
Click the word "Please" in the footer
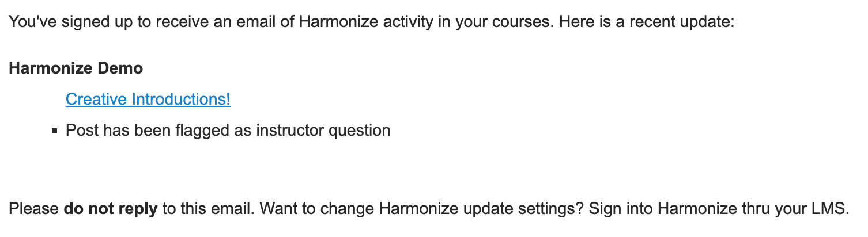pyautogui.click(x=33, y=209)
